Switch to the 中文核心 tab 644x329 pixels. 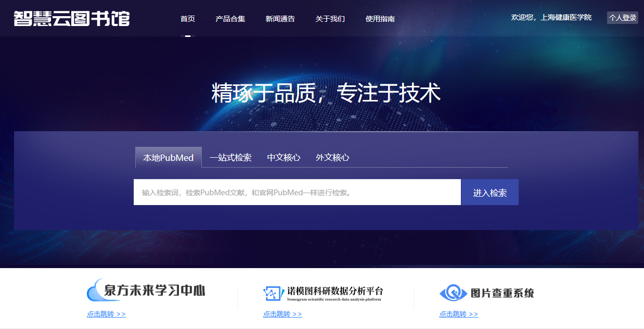(284, 157)
